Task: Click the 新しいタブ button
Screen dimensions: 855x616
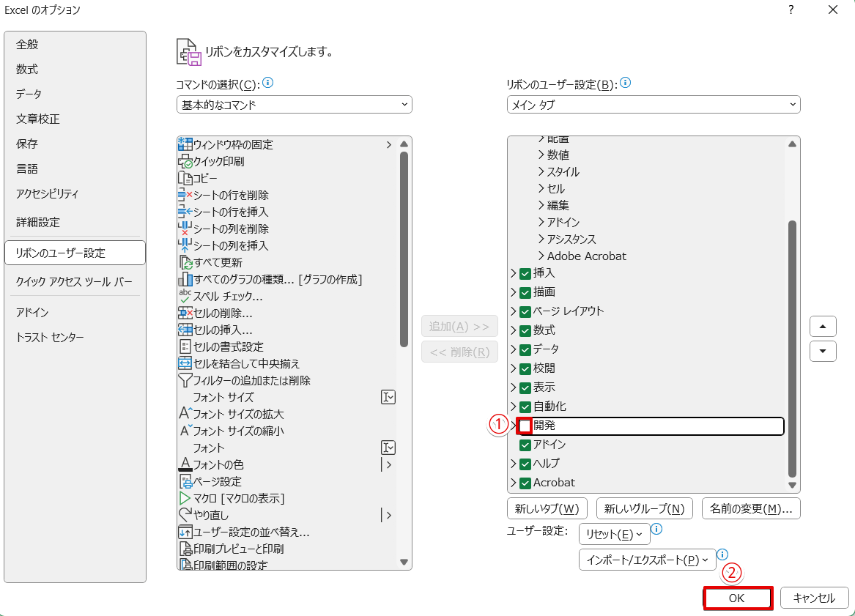Action: coord(547,508)
